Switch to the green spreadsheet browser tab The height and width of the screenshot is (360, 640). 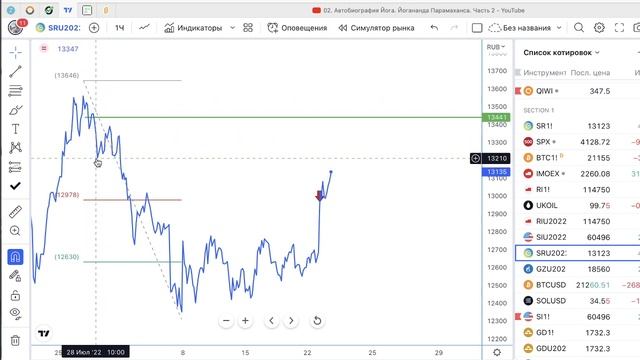click(x=87, y=10)
